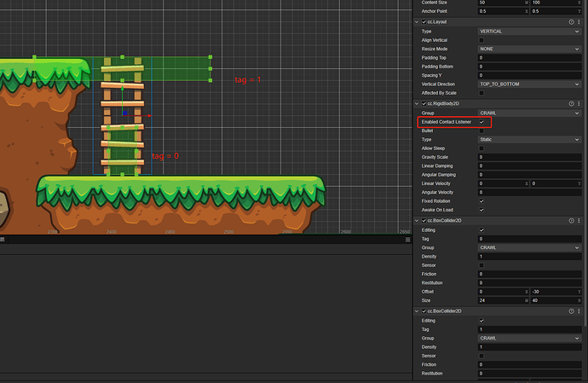Open the cc.RigidBody2D component options menu

pos(578,103)
